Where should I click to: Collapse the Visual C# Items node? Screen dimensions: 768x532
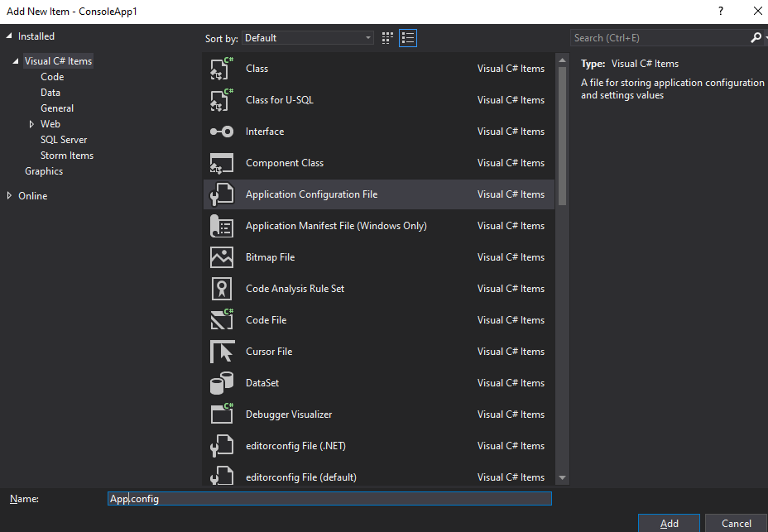[x=16, y=62]
